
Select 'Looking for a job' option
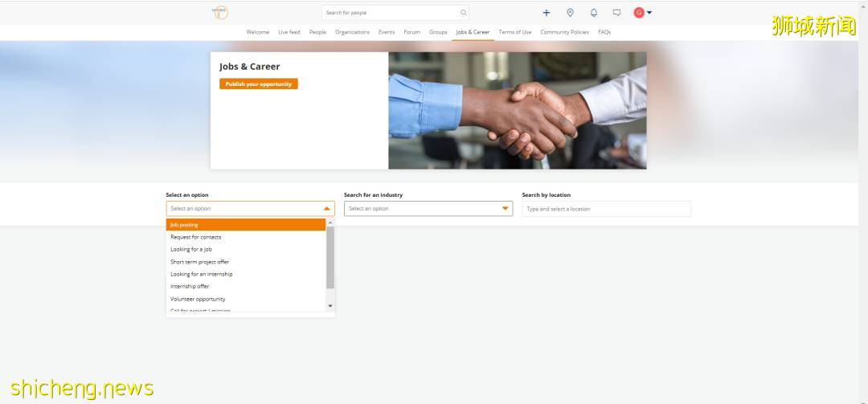(191, 250)
